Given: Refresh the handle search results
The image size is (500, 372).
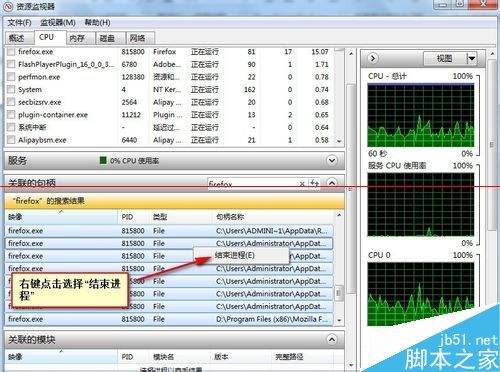Looking at the screenshot, I should tap(314, 183).
